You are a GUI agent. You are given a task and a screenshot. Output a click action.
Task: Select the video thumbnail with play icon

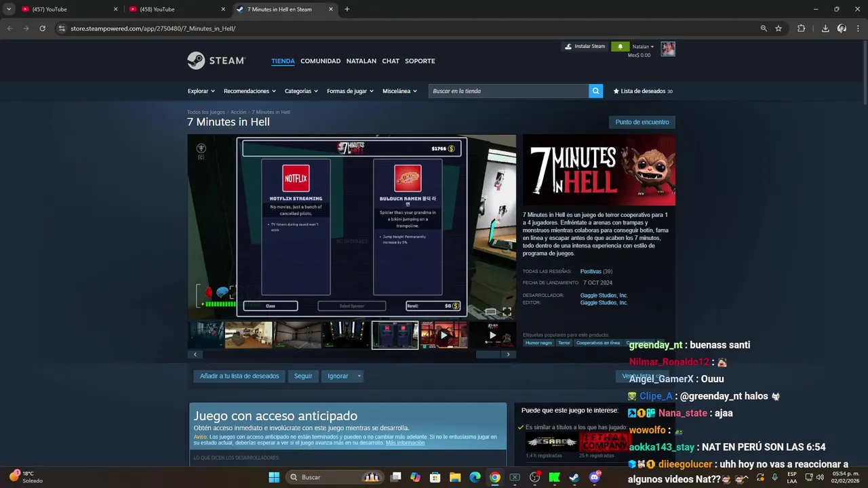[x=444, y=335]
